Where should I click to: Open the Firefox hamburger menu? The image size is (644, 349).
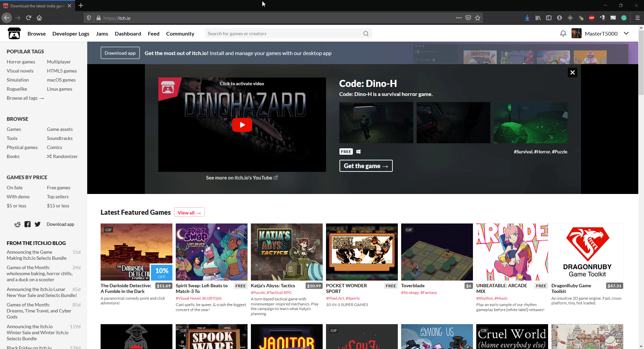(638, 18)
